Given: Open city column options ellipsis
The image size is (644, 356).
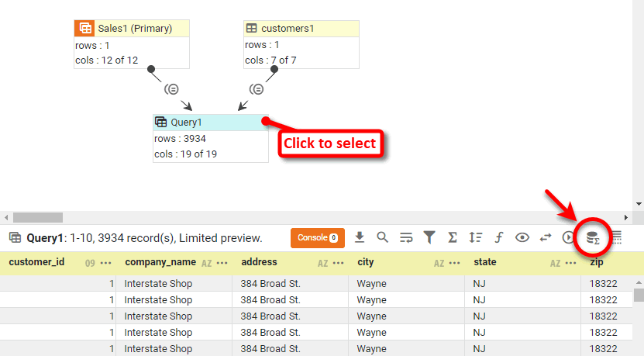Looking at the screenshot, I should click(x=455, y=263).
